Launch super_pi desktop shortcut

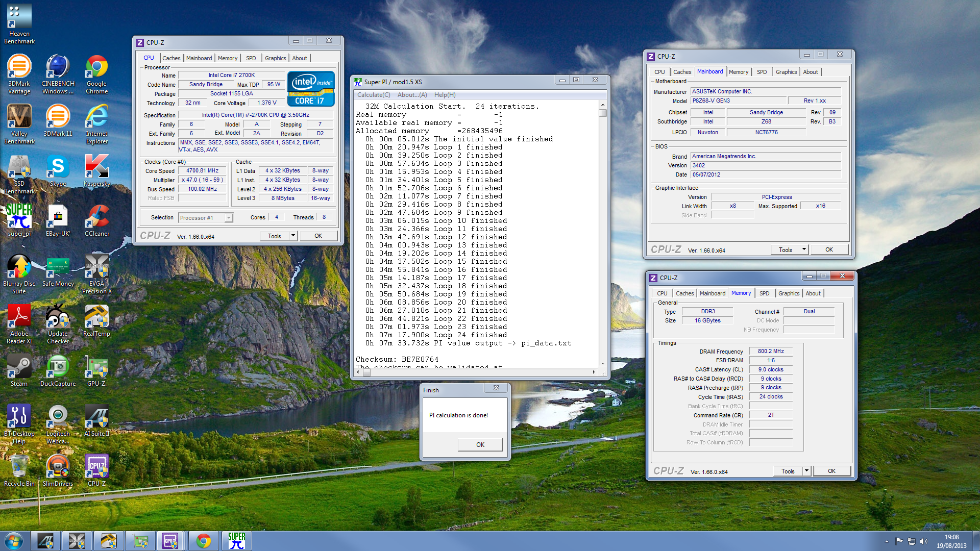pyautogui.click(x=19, y=221)
